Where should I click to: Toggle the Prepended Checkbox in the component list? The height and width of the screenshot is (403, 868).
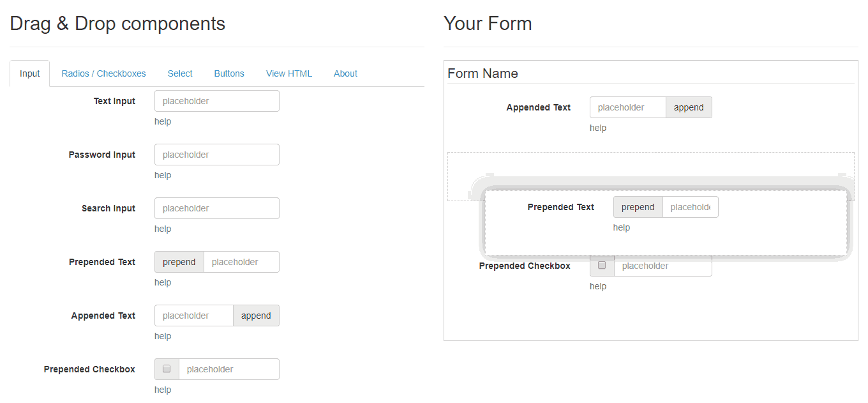[167, 369]
